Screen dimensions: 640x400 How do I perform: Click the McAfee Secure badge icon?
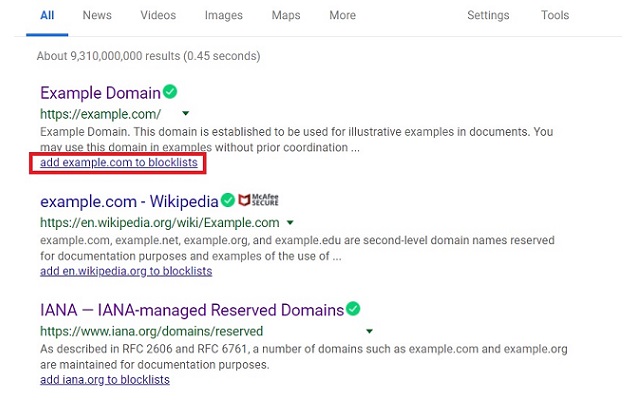coord(258,200)
